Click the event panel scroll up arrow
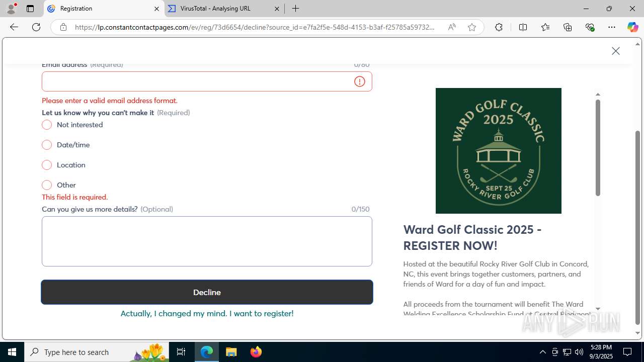This screenshot has width=644, height=362. tap(598, 95)
